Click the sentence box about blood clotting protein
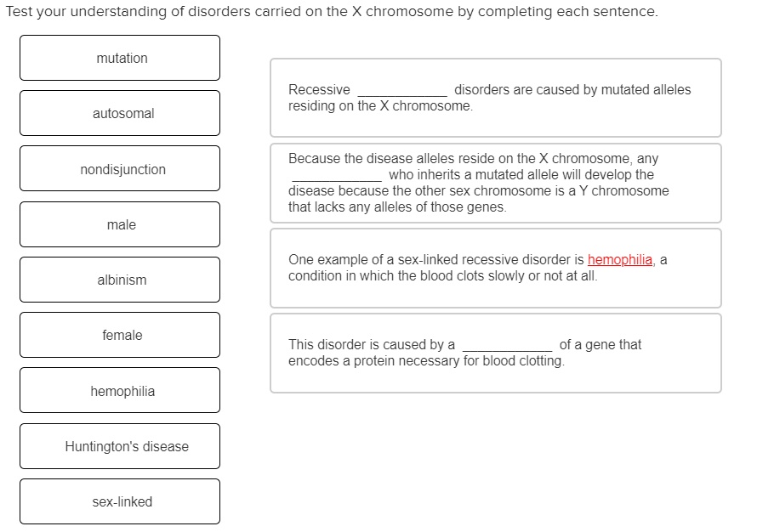Image resolution: width=757 pixels, height=532 pixels. 495,353
